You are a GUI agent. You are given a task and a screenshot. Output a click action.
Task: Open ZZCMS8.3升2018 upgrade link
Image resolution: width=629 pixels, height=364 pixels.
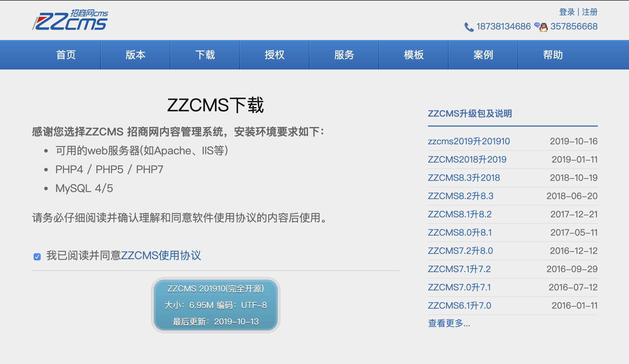[464, 178]
